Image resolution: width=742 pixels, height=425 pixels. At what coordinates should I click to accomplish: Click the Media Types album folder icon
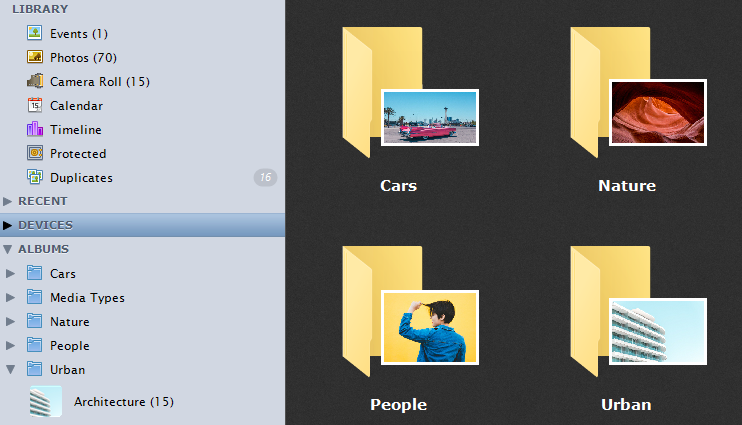(35, 297)
